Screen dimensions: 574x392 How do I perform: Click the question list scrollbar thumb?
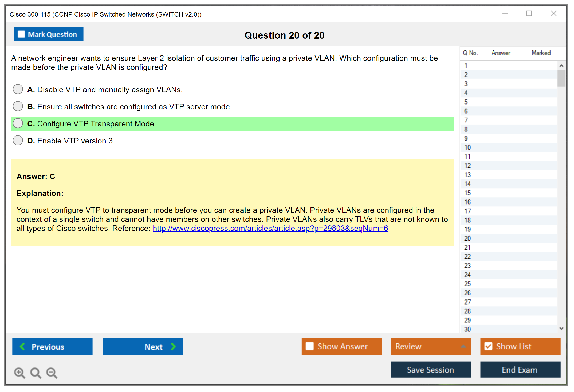561,78
